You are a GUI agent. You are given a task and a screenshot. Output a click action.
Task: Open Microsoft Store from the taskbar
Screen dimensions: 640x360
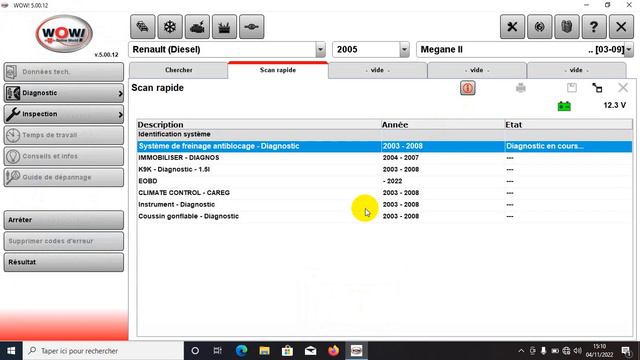click(287, 351)
